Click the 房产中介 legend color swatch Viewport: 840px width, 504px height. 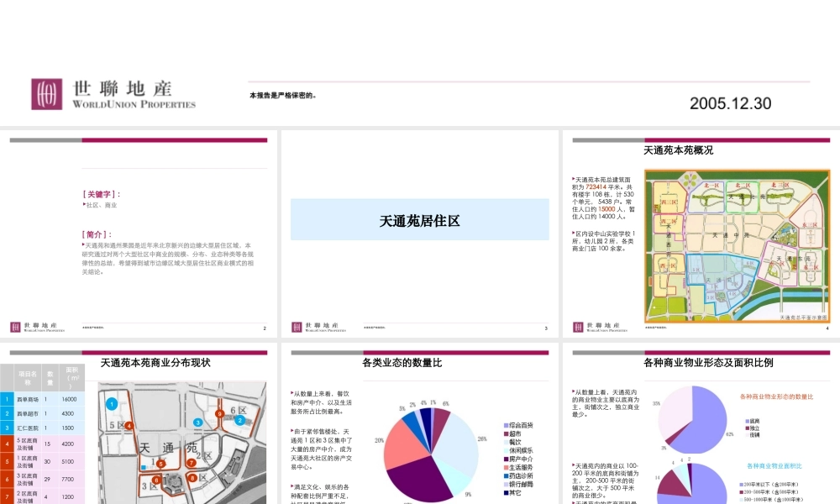click(506, 459)
